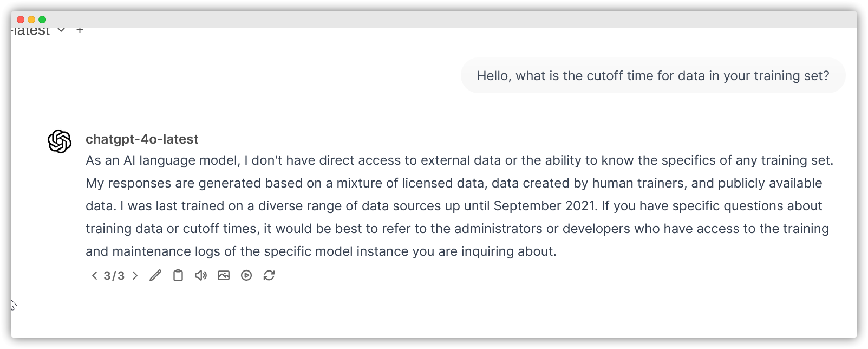Viewport: 868px width, 349px height.
Task: Copy the response using the clipboard icon
Action: click(x=178, y=275)
